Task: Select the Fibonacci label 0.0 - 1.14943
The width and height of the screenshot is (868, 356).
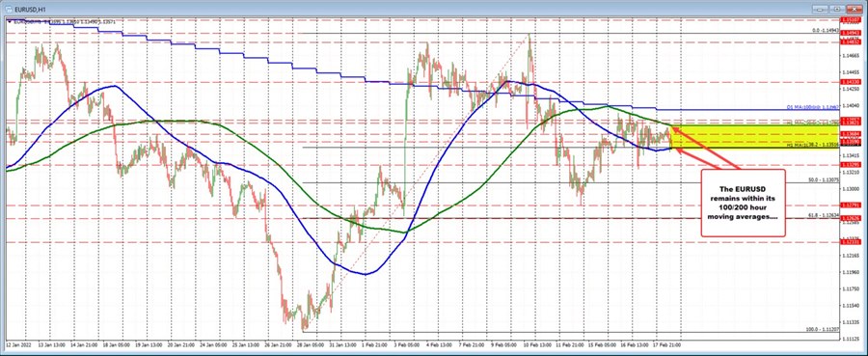Action: 825,31
